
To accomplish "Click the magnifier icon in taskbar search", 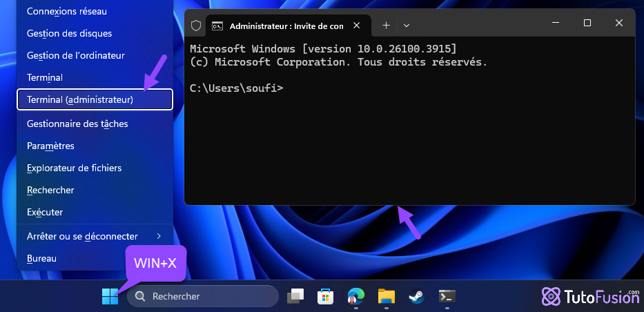I will (140, 296).
